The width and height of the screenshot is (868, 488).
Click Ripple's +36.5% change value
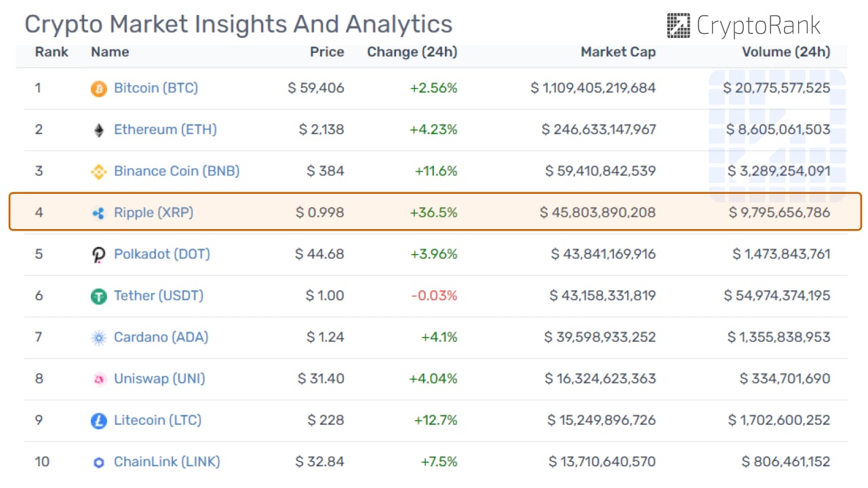point(434,213)
